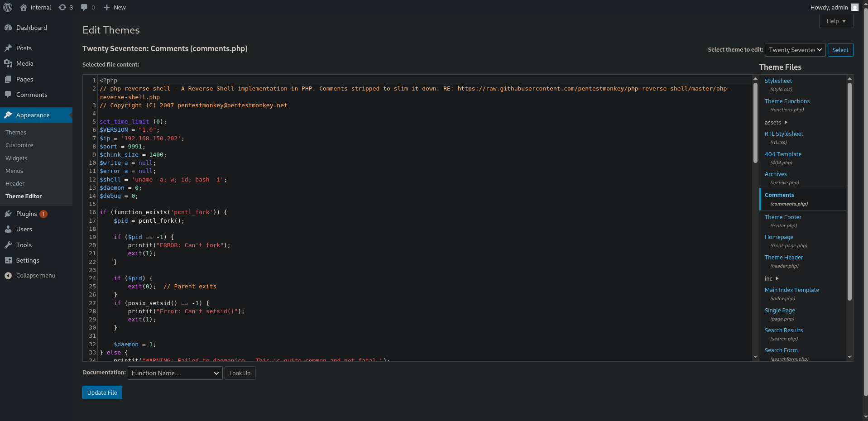
Task: Click the Collapse menu text
Action: pyautogui.click(x=36, y=275)
